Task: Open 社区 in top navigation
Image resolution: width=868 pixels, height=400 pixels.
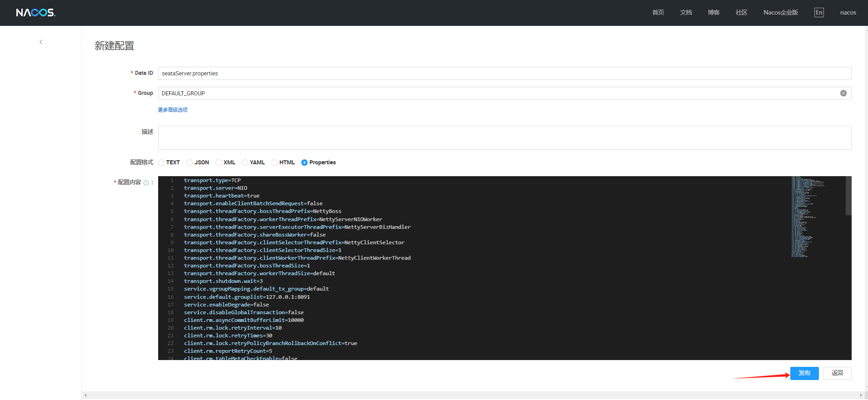Action: (x=741, y=12)
